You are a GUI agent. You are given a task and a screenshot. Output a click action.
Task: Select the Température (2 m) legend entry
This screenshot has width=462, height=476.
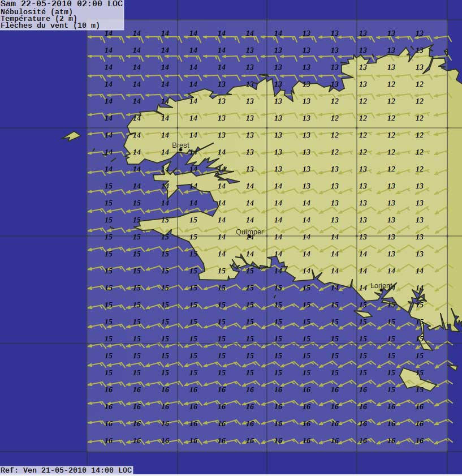(x=39, y=18)
